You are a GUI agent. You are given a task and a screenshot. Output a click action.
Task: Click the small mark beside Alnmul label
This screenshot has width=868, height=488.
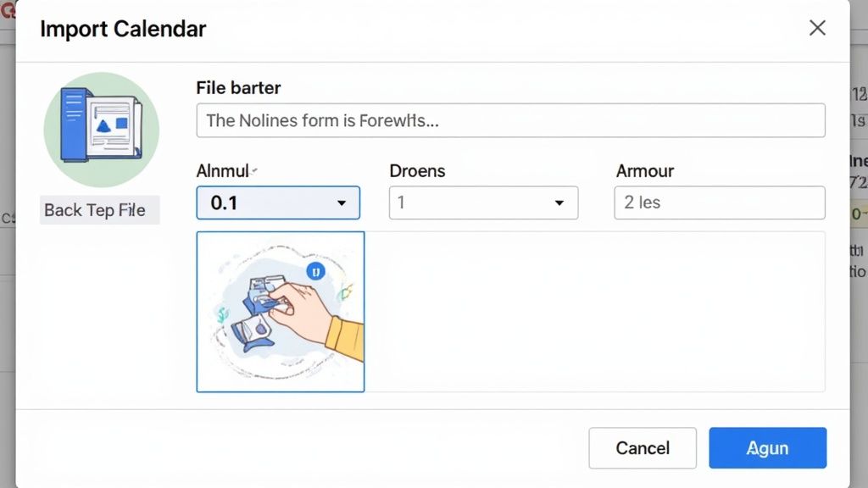[x=254, y=170]
